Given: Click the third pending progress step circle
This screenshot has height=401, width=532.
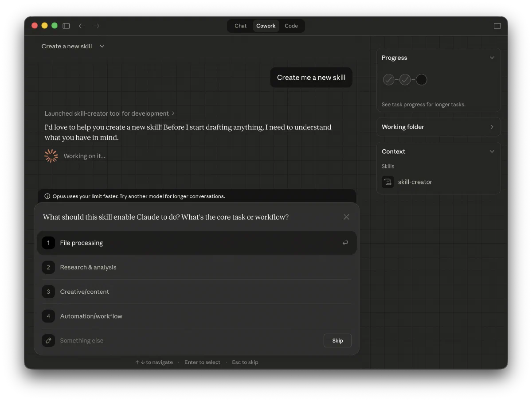Looking at the screenshot, I should [x=421, y=80].
